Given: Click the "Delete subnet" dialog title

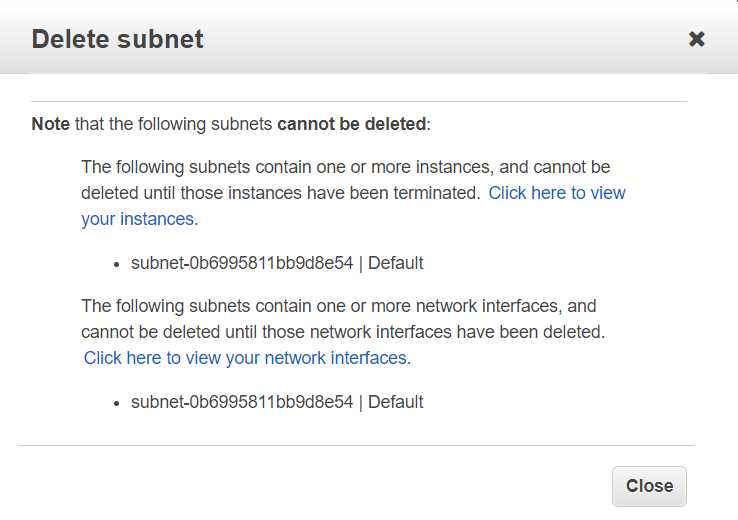Looking at the screenshot, I should [x=118, y=39].
